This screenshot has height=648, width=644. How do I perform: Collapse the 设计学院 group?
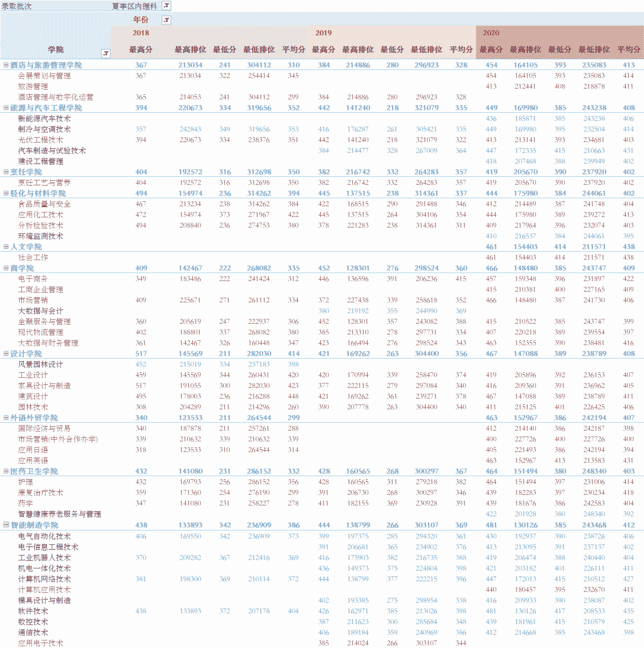coord(6,354)
